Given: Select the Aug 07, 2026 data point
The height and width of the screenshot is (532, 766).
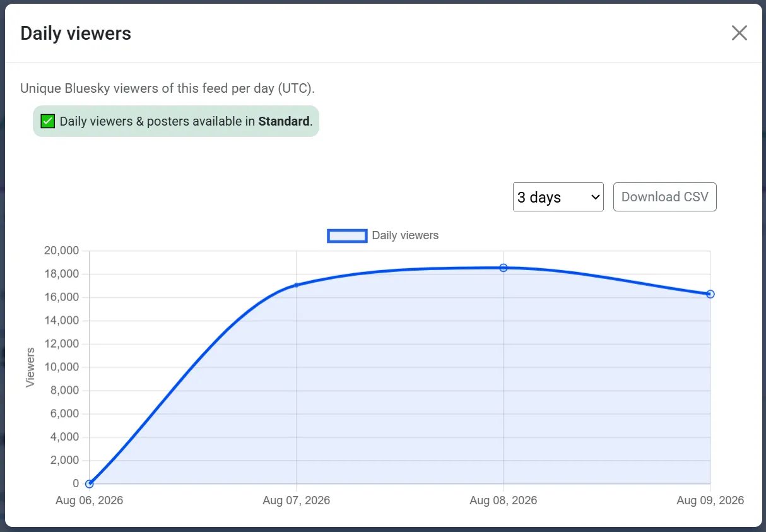Looking at the screenshot, I should [297, 285].
